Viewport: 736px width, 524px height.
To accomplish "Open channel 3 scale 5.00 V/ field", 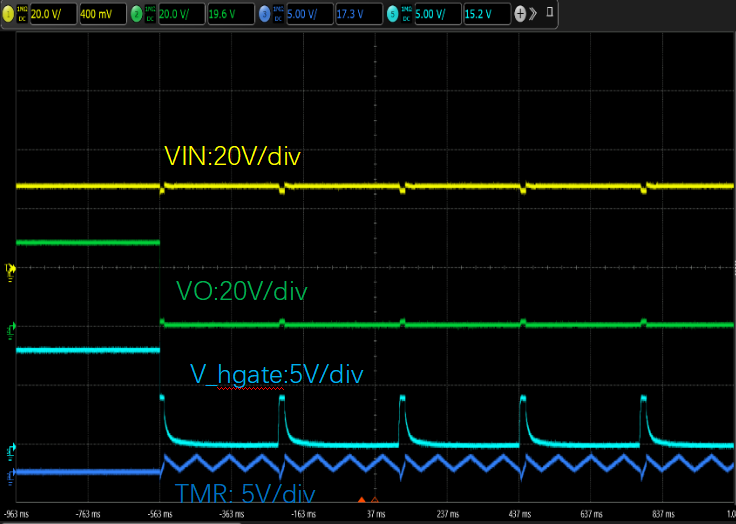I will pyautogui.click(x=307, y=15).
